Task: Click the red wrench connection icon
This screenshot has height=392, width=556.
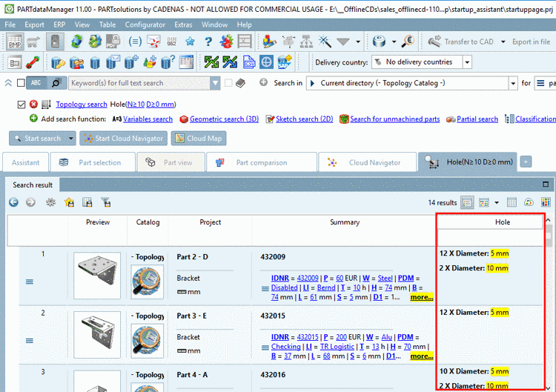Action: pos(33,62)
